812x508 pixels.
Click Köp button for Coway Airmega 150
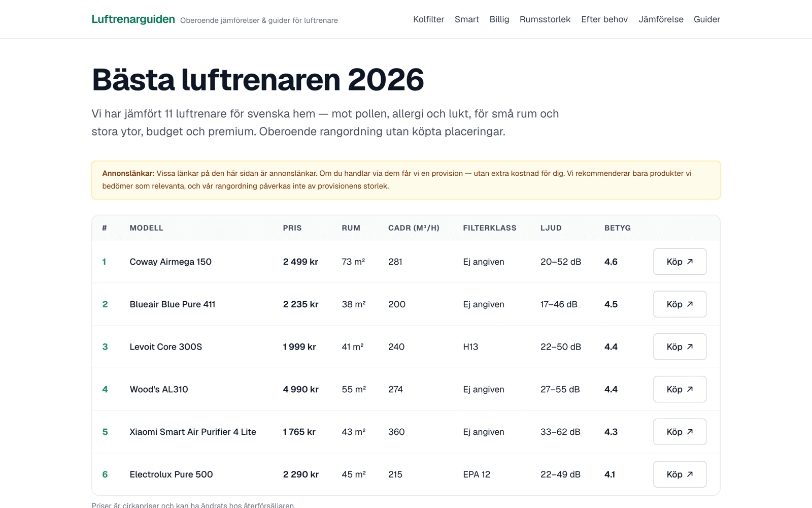tap(680, 262)
